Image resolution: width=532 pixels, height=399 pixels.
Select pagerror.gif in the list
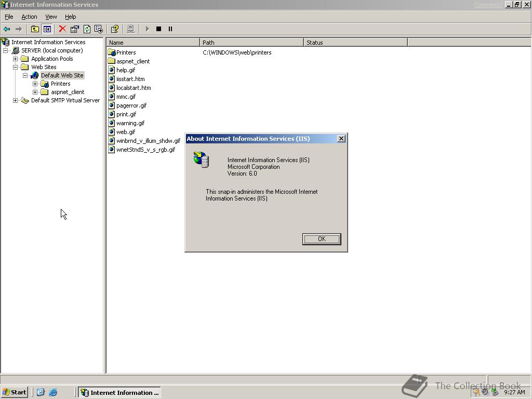pyautogui.click(x=131, y=105)
